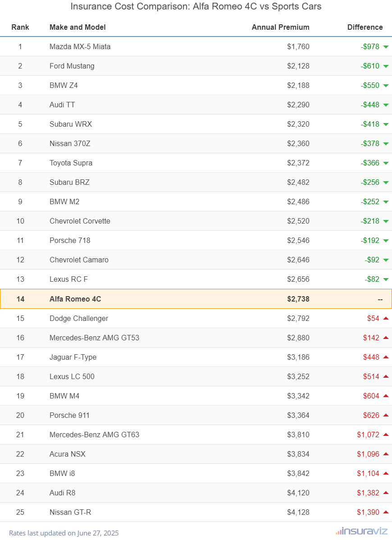
Task: Click the red up arrow beside $1,390
Action: coord(386,512)
